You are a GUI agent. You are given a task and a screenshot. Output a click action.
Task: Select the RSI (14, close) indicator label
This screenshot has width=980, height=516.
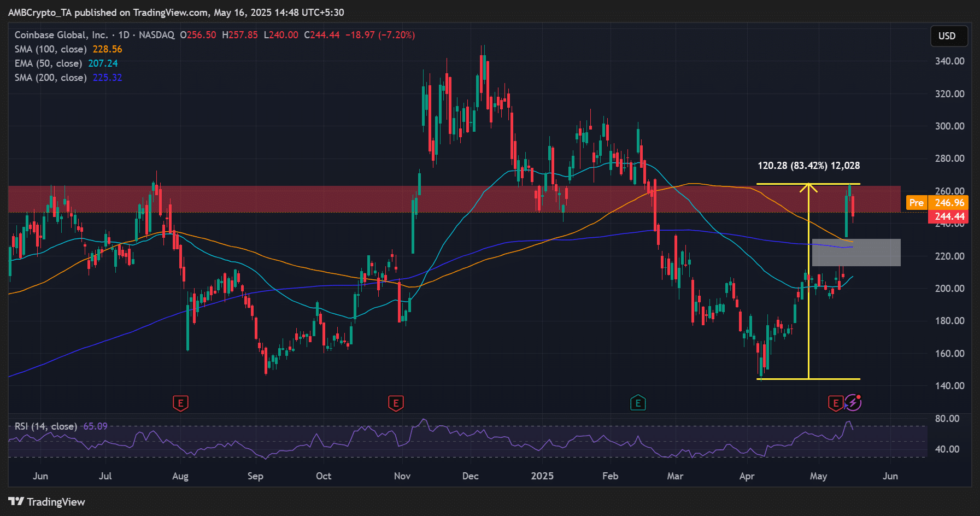point(45,426)
